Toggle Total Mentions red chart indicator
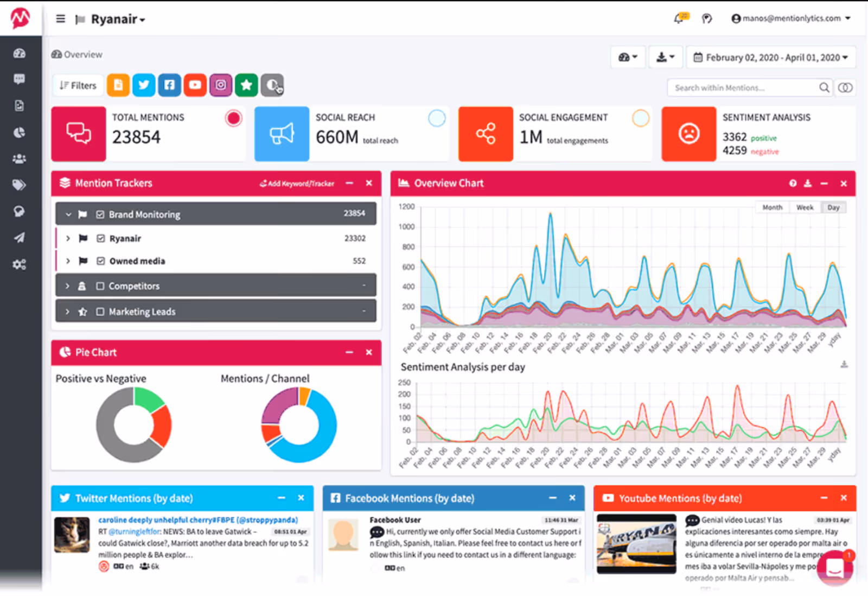Viewport: 868px width, 596px height. click(234, 118)
